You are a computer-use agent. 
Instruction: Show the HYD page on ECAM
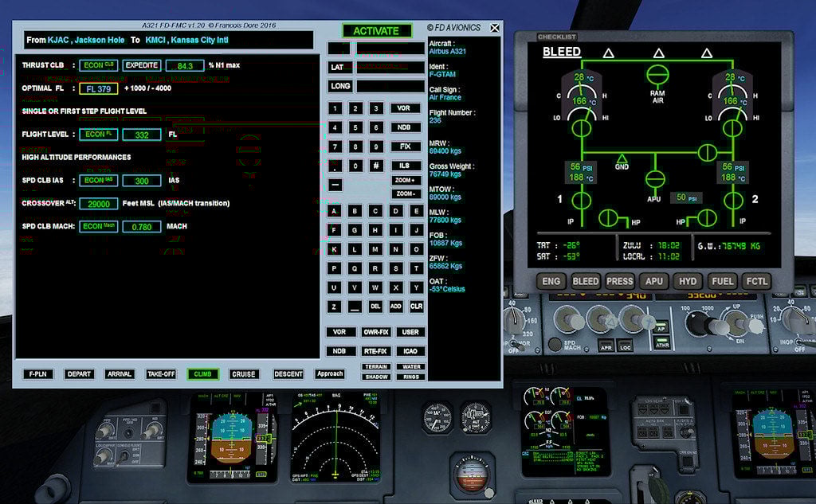[x=688, y=281]
